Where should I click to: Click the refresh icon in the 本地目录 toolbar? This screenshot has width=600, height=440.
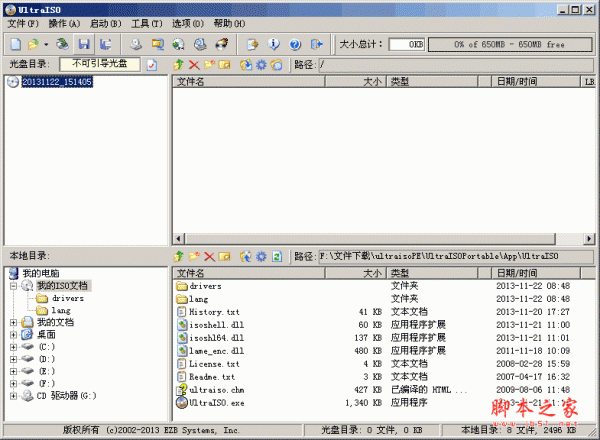[277, 256]
